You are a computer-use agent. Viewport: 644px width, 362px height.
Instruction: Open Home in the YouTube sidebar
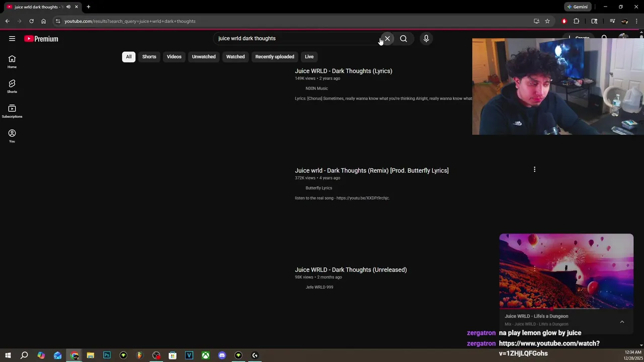pos(12,62)
